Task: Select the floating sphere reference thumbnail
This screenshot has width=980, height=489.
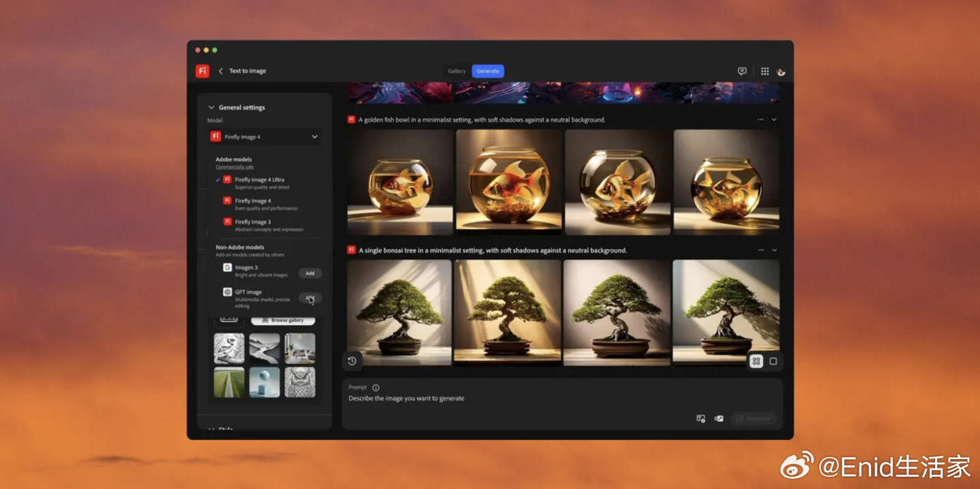Action: click(x=264, y=382)
